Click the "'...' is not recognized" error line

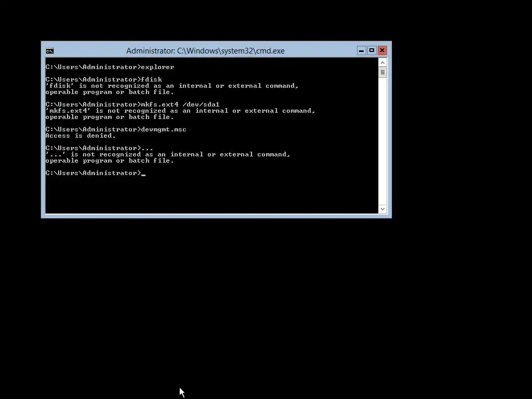coord(168,154)
